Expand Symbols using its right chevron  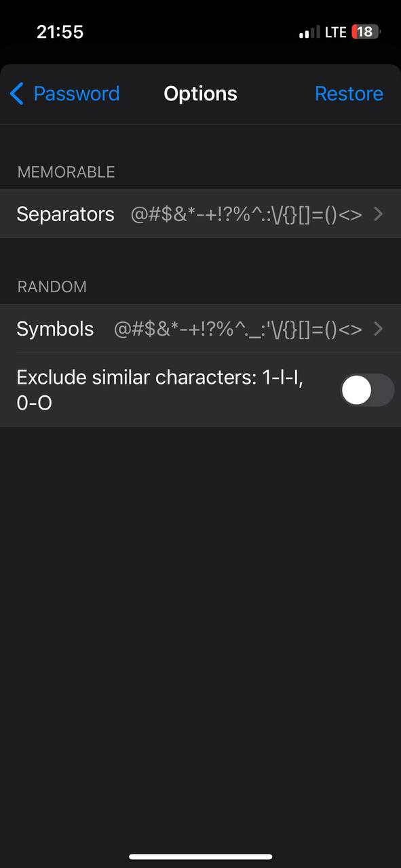(379, 329)
